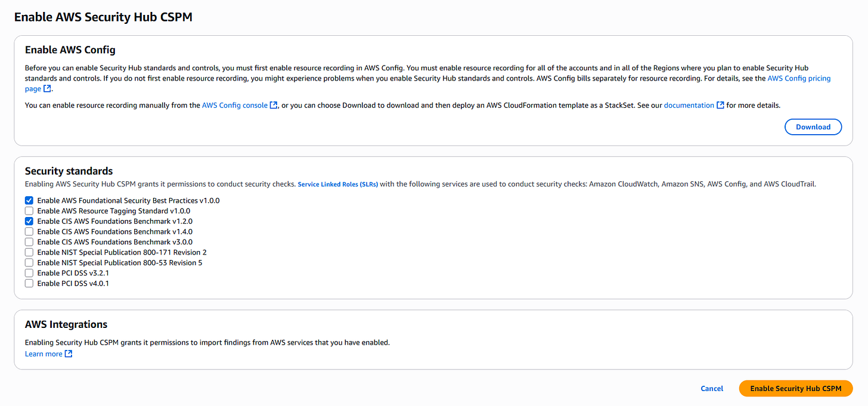Open the documentation link
The height and width of the screenshot is (406, 868).
click(x=689, y=105)
